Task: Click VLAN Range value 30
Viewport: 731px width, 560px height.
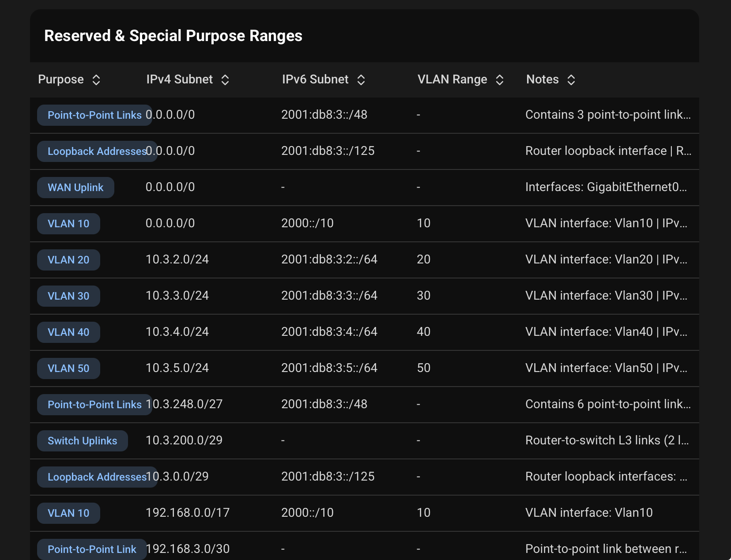Action: (424, 296)
